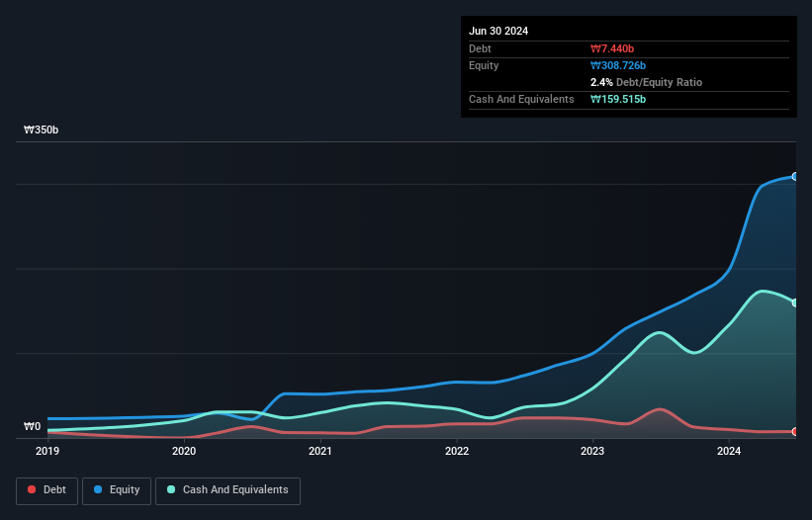Select the blue Equity endpoint marker
Viewport: 812px width, 520px height.
(795, 176)
